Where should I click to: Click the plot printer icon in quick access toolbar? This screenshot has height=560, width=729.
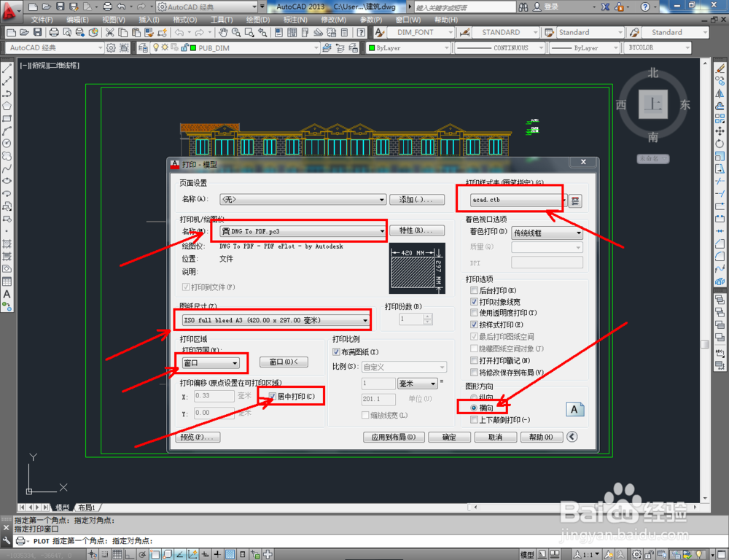pyautogui.click(x=107, y=7)
